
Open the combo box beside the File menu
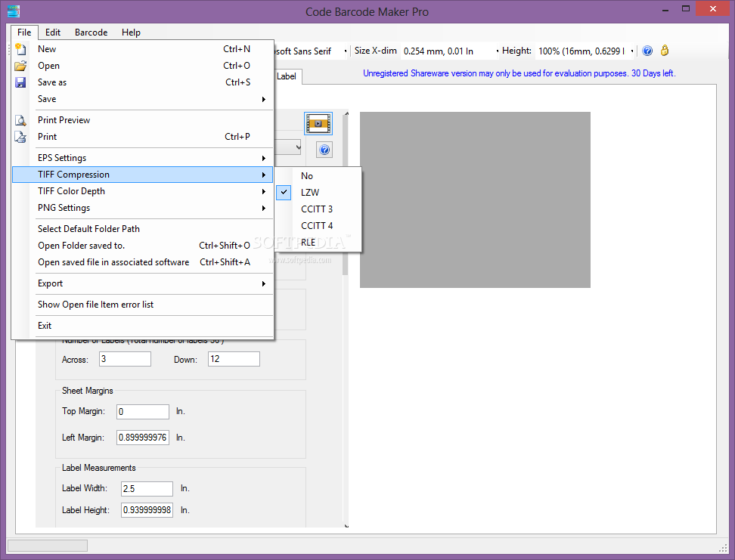298,147
